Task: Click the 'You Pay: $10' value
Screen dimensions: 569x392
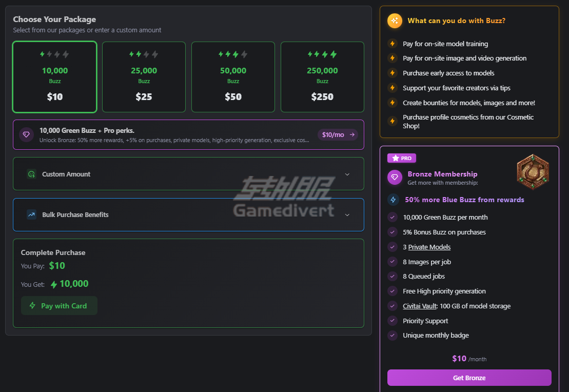Action: tap(57, 266)
